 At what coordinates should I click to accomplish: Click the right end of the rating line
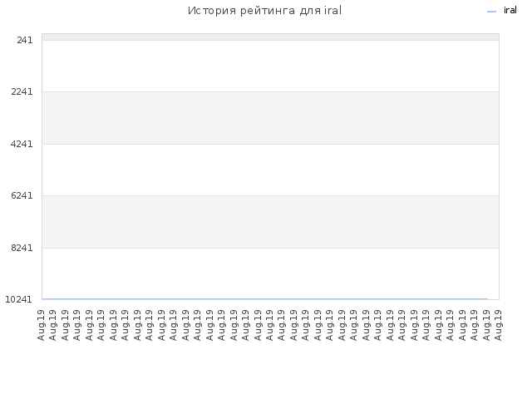pyautogui.click(x=487, y=299)
